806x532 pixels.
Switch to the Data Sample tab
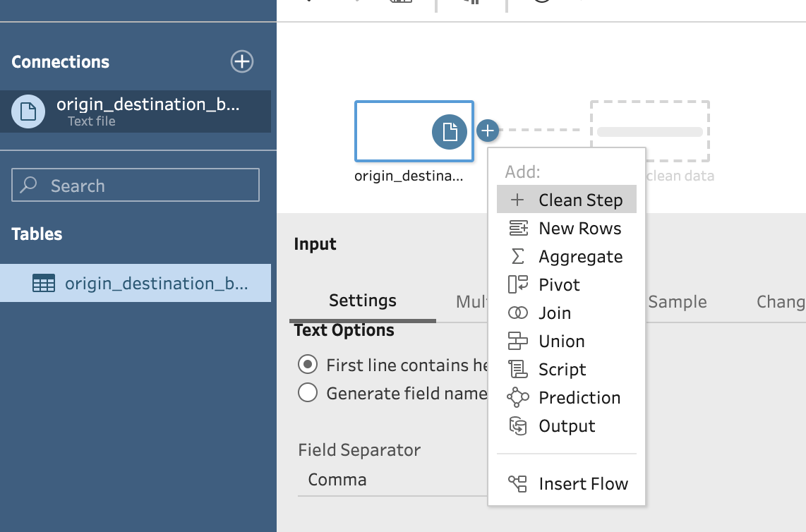[676, 302]
